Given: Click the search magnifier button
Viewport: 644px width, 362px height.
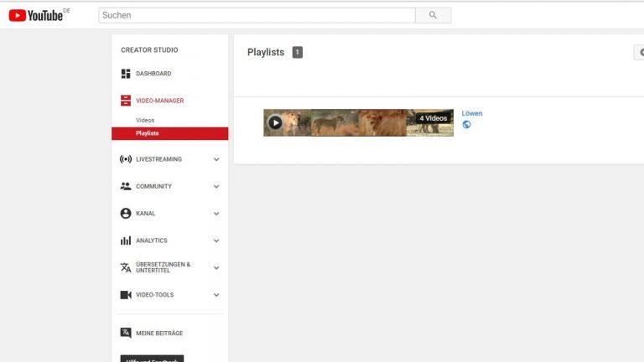Looking at the screenshot, I should 433,15.
